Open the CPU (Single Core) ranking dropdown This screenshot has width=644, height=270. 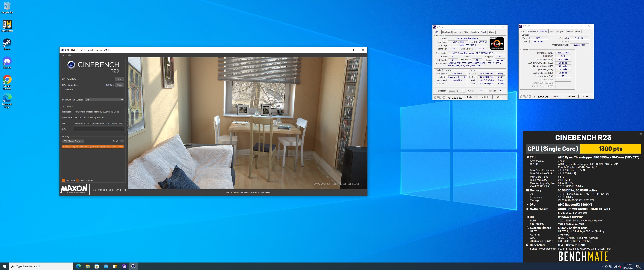click(73, 141)
